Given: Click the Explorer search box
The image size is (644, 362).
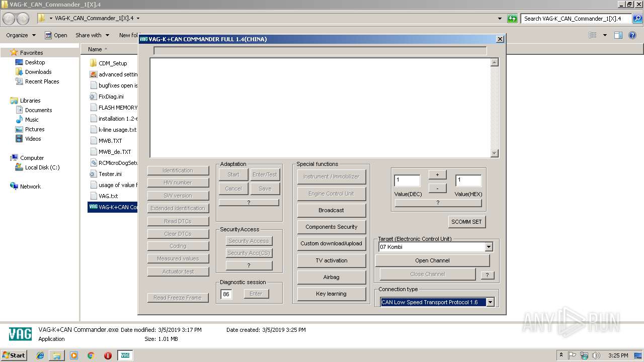Looking at the screenshot, I should click(x=577, y=19).
